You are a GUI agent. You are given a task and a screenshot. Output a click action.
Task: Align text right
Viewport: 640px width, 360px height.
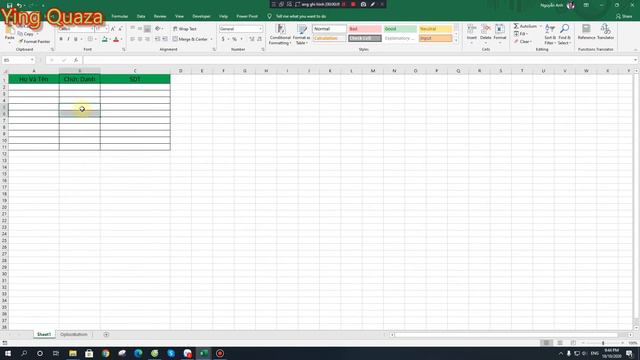[147, 39]
